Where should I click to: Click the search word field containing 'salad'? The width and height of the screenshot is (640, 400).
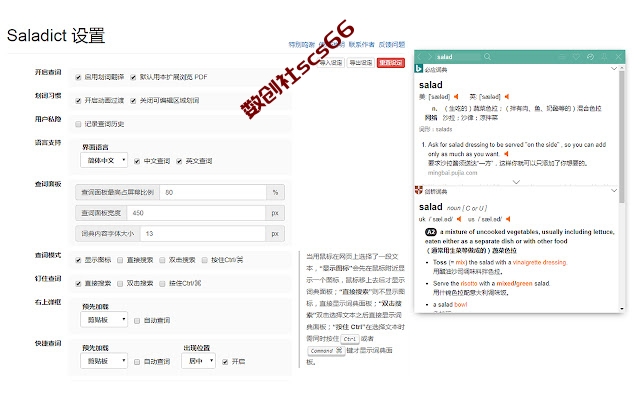pos(457,57)
